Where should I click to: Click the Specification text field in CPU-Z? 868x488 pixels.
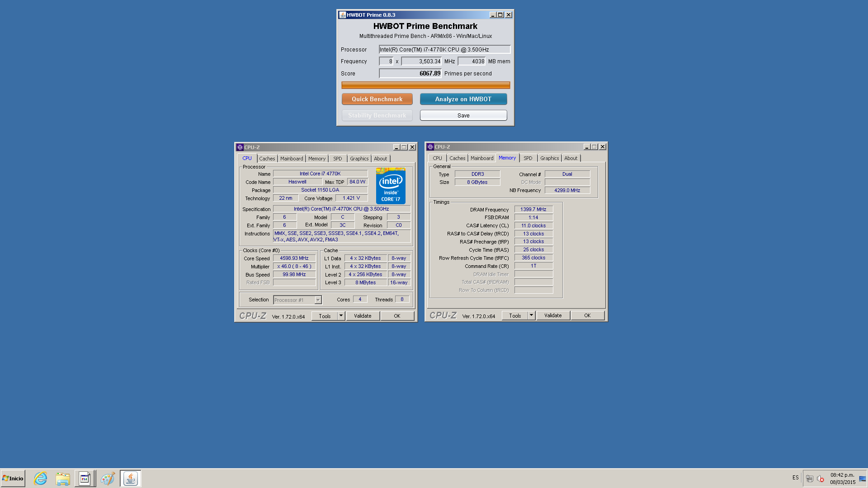[x=342, y=209]
